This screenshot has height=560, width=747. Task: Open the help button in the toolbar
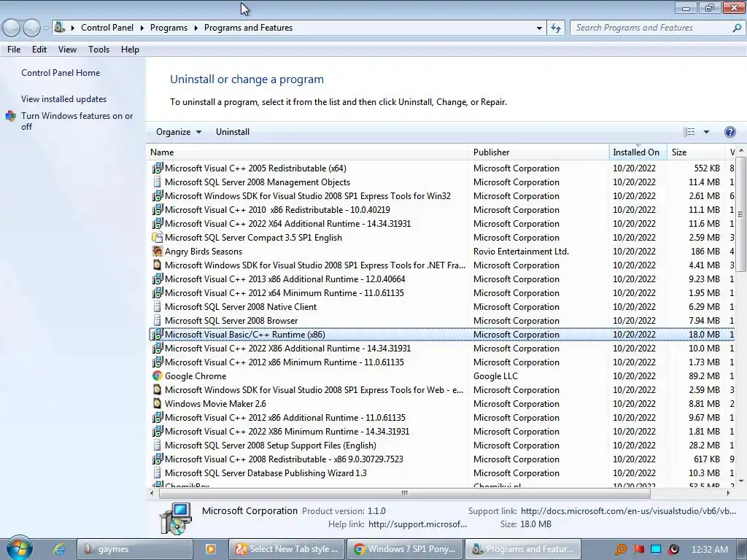tap(729, 132)
